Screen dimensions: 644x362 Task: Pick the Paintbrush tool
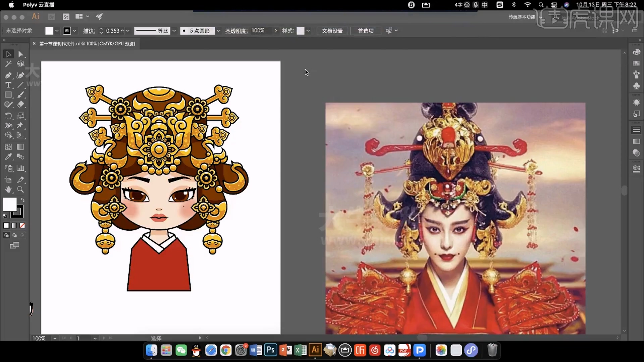pos(21,95)
